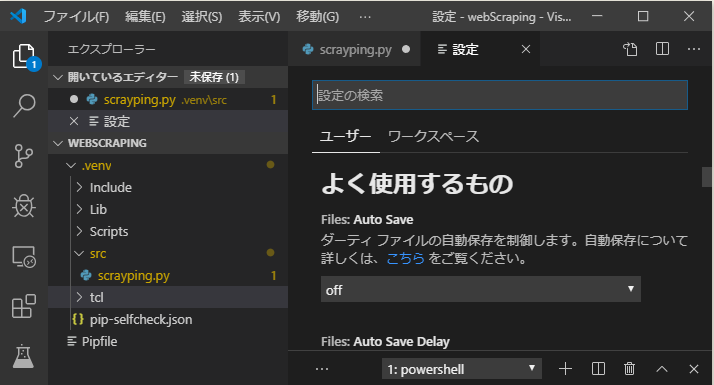The height and width of the screenshot is (385, 714).
Task: Click the よく使用するもの heading
Action: [x=417, y=184]
